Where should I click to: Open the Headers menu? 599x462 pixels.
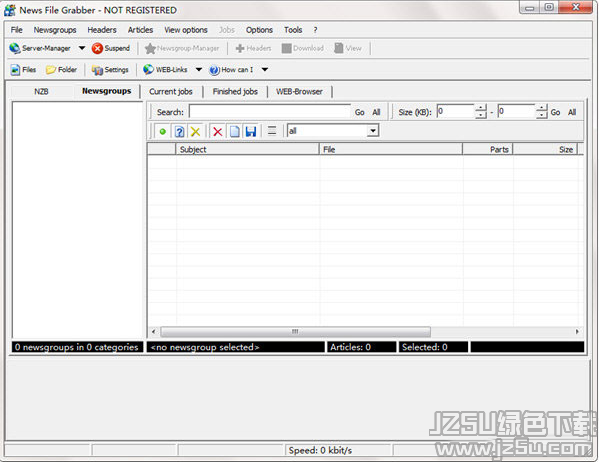102,30
